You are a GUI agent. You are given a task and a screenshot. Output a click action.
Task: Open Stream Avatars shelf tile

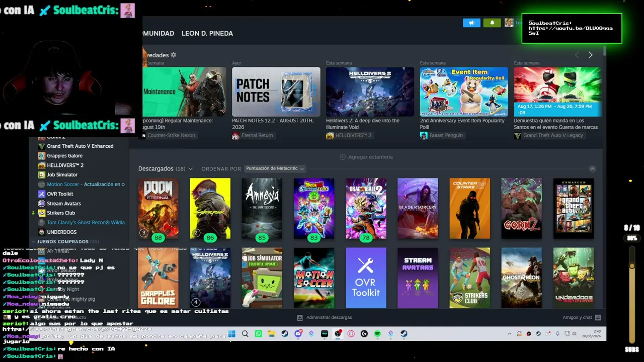point(418,278)
